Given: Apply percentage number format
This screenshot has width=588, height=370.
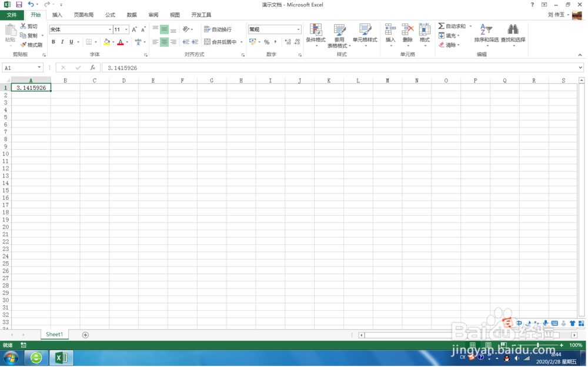Looking at the screenshot, I should (266, 42).
